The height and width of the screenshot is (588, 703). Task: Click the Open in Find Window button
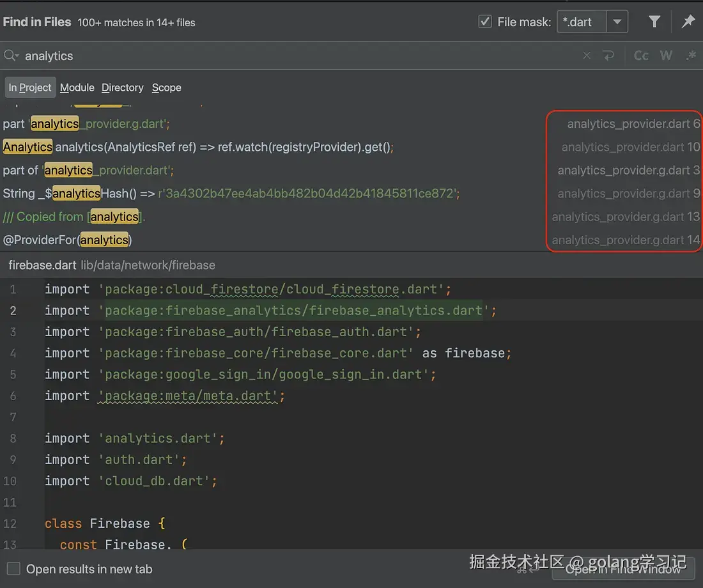coord(622,569)
